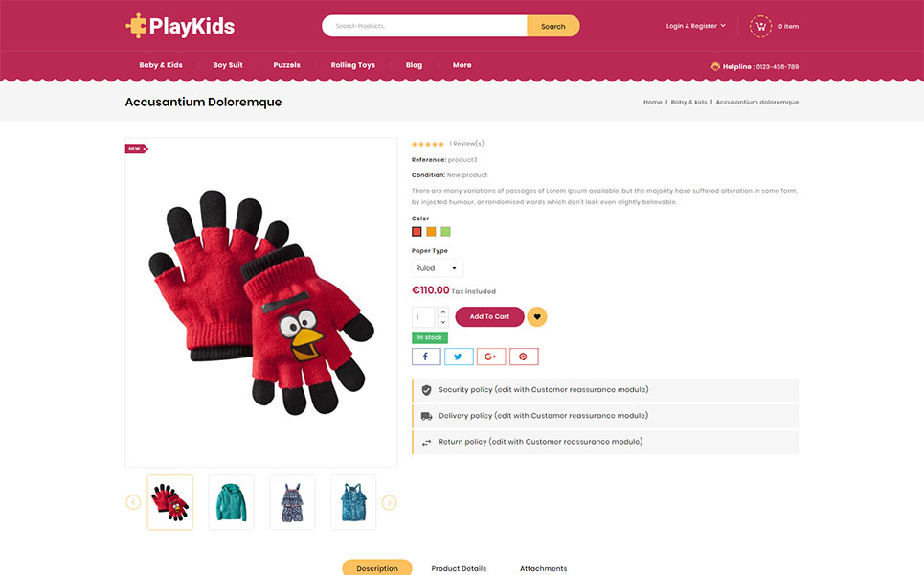Click the PlayKids logo
Image resolution: width=924 pixels, height=575 pixels.
pos(180,26)
